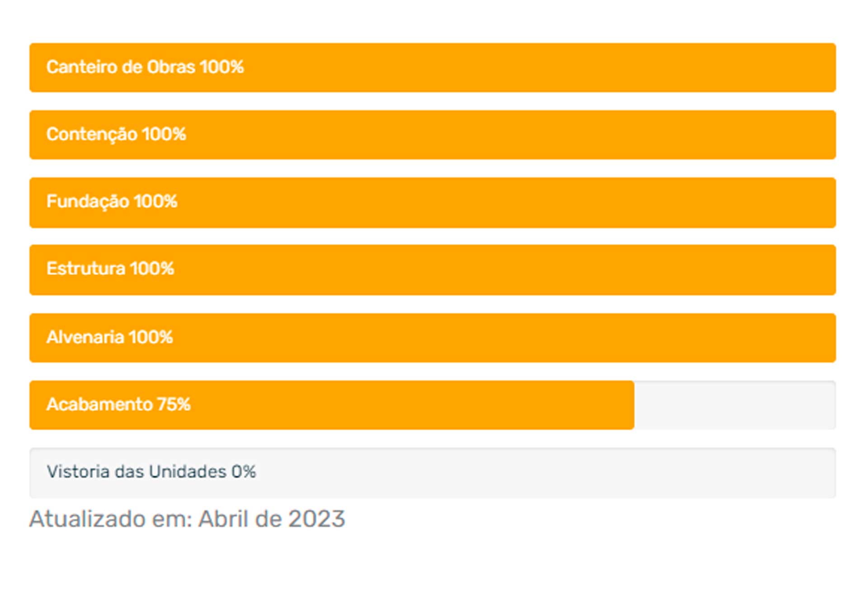Click the "Canteiro de Obras 100%" label text
This screenshot has height=606, width=868.
click(145, 67)
